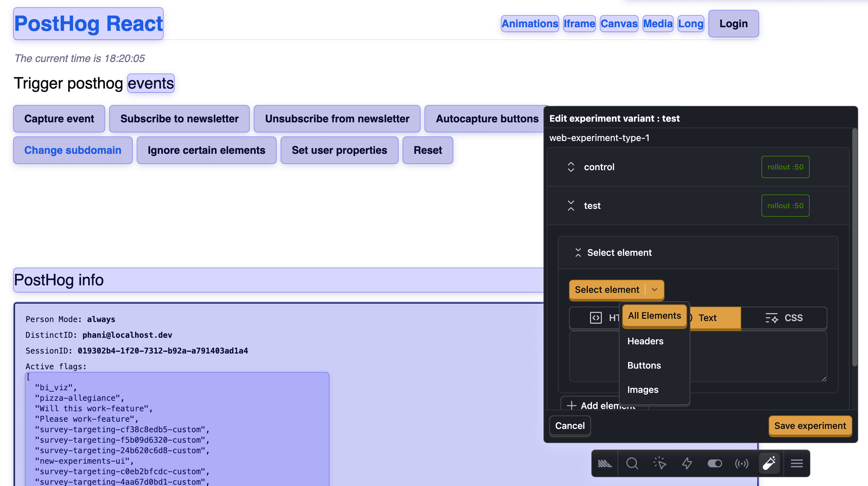868x486 pixels.
Task: Open the toolbar hamburger menu
Action: pyautogui.click(x=797, y=463)
